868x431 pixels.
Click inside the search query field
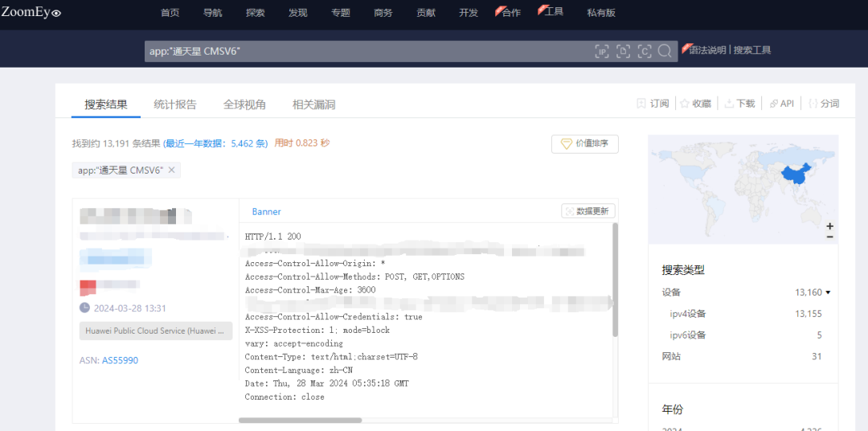point(368,51)
